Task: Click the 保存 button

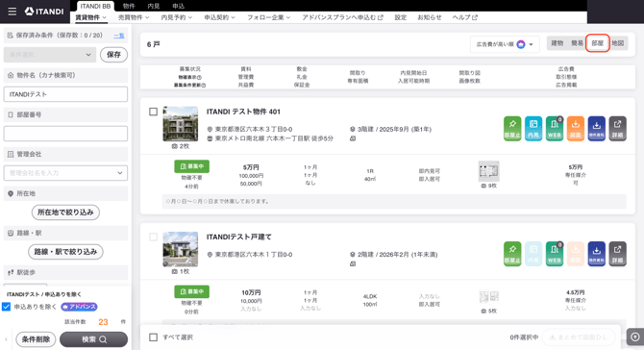Action: (113, 55)
